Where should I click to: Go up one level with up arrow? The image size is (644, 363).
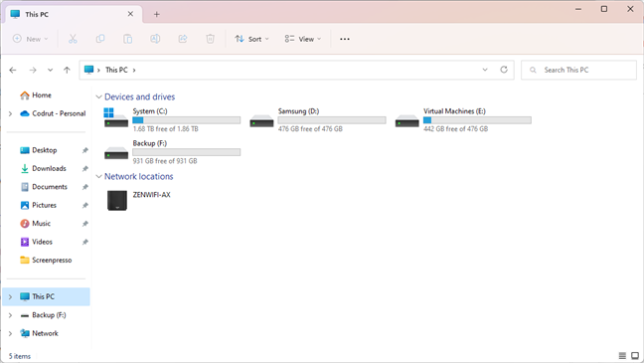pos(67,70)
